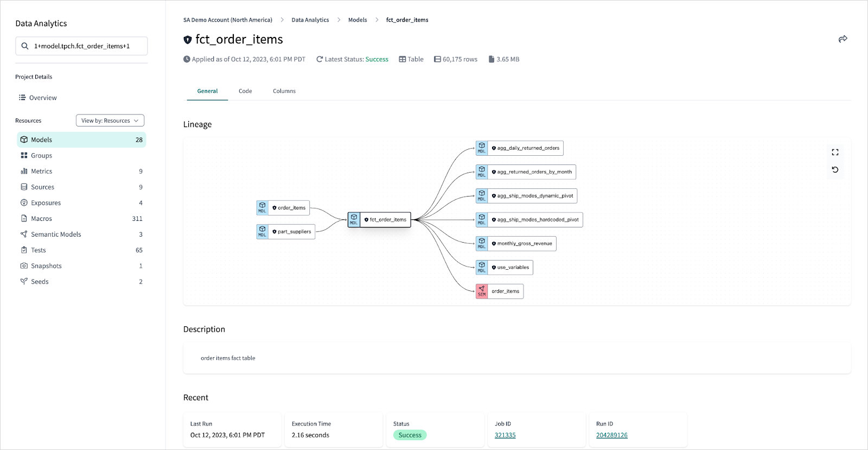Select the use_variables lineage node
This screenshot has width=868, height=450.
pyautogui.click(x=505, y=268)
